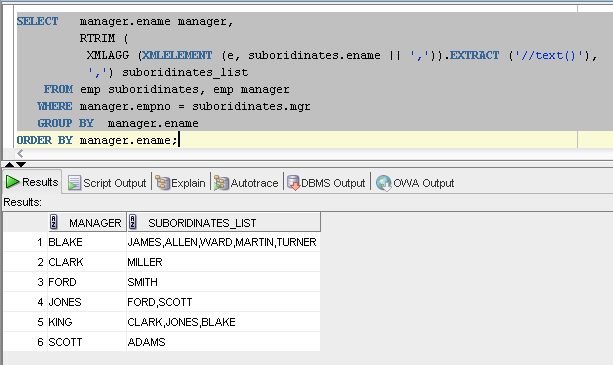613x365 pixels.
Task: Click suboridinates.mgr in the WHERE clause
Action: coord(251,106)
